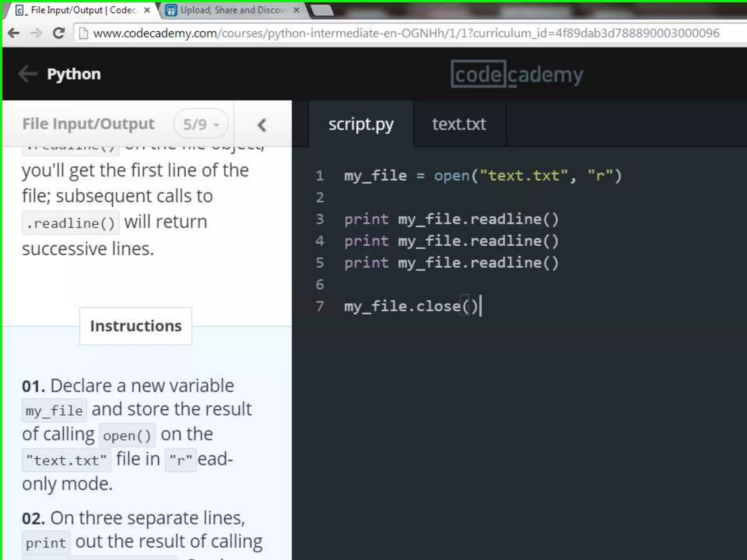
Task: Click the .readline() code snippet in lesson text
Action: point(71,223)
